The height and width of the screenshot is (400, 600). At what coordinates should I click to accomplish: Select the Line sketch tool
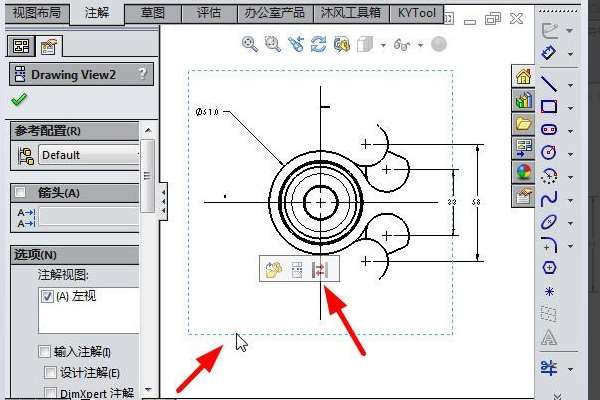[x=549, y=83]
